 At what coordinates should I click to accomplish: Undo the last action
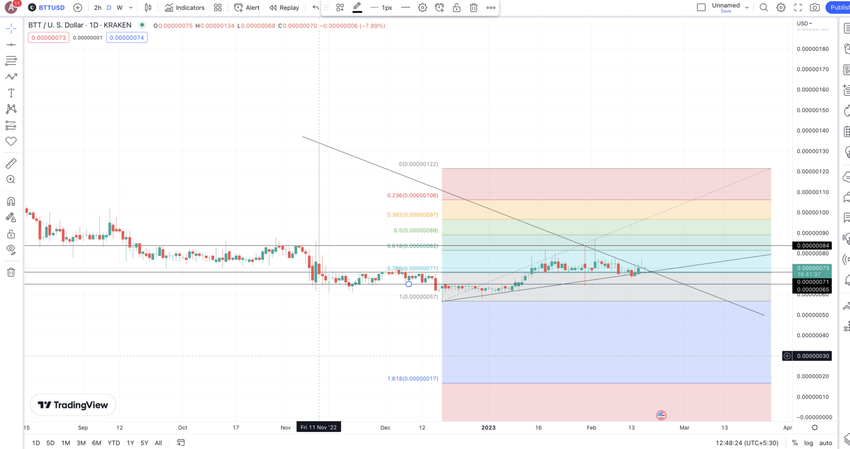[315, 8]
